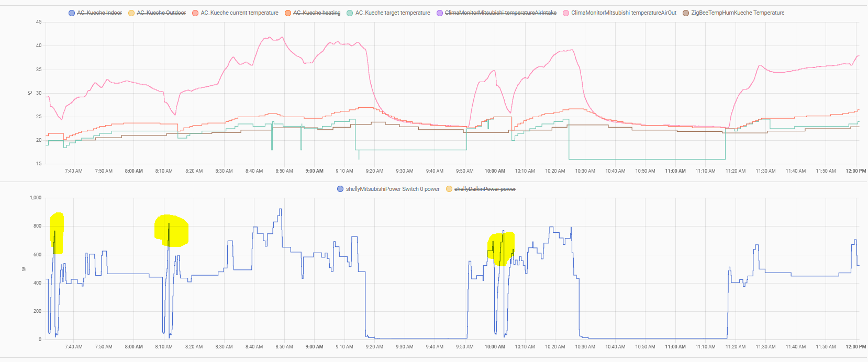This screenshot has height=362, width=868.
Task: Click the blue AC_Kueche Indoor legend dot
Action: tap(72, 13)
